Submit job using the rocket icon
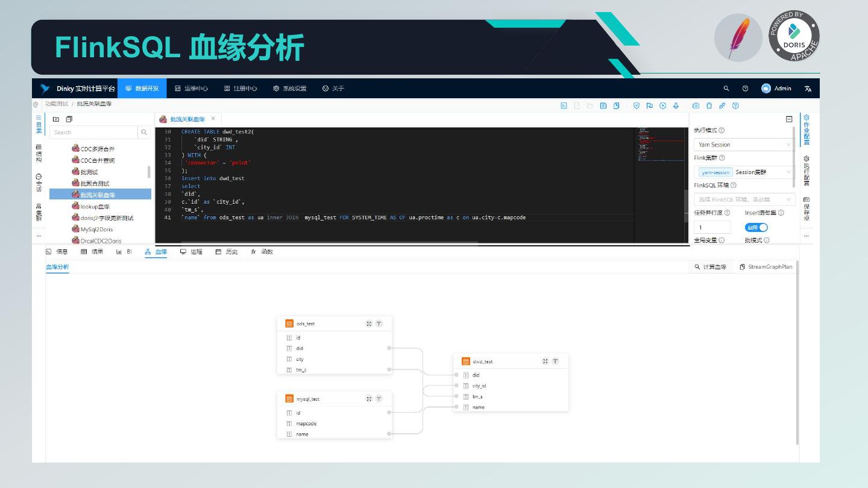868x488 pixels. tap(676, 105)
